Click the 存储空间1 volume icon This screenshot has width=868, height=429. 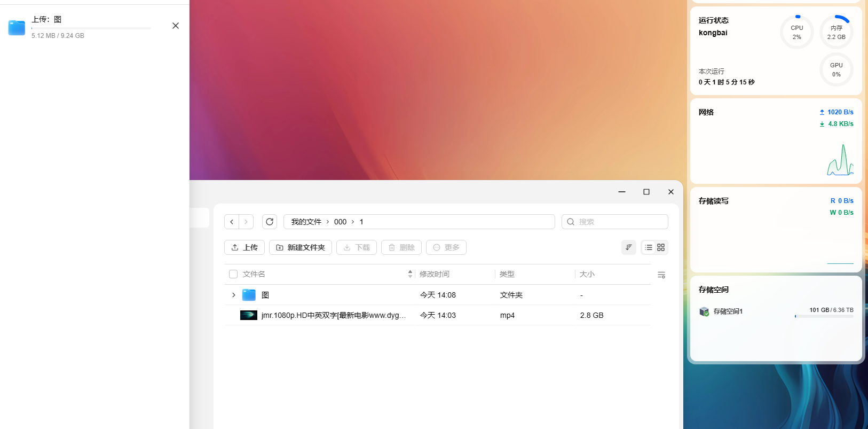pos(704,311)
